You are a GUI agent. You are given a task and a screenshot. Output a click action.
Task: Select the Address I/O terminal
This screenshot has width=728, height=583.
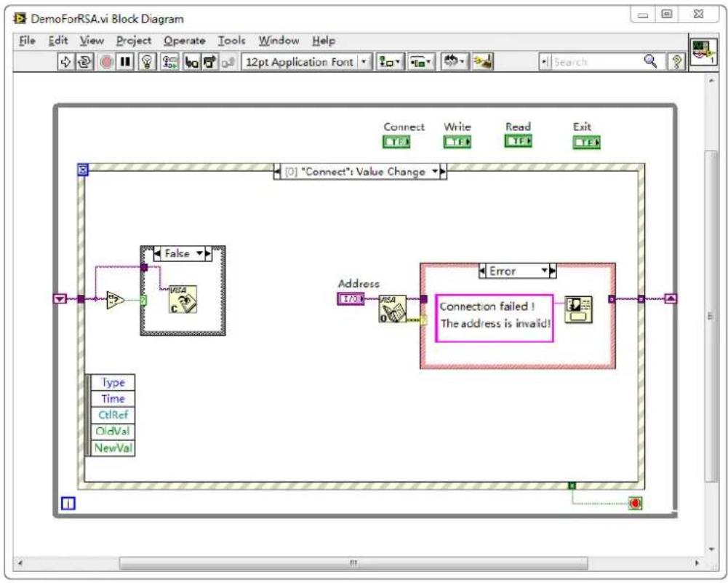pyautogui.click(x=351, y=298)
